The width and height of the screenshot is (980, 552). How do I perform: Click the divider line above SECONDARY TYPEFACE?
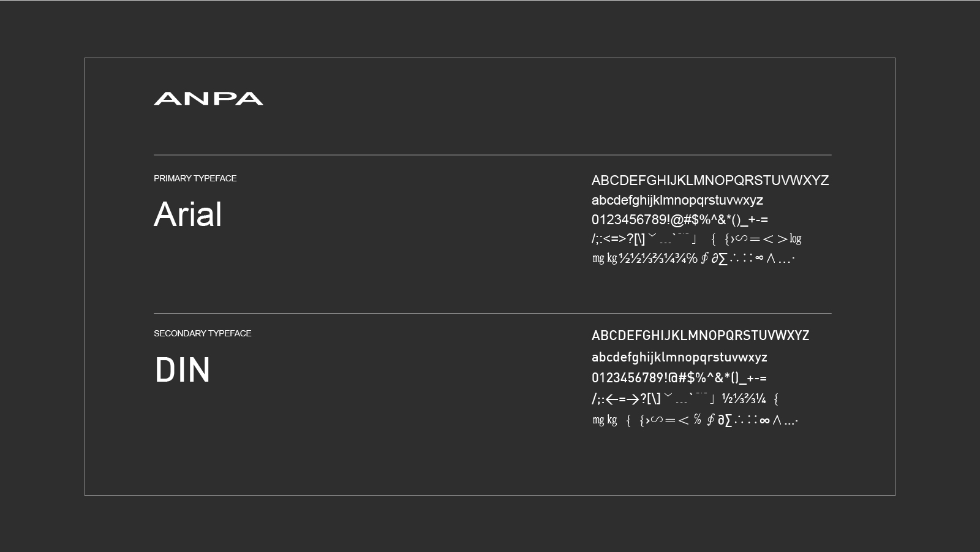(x=492, y=313)
